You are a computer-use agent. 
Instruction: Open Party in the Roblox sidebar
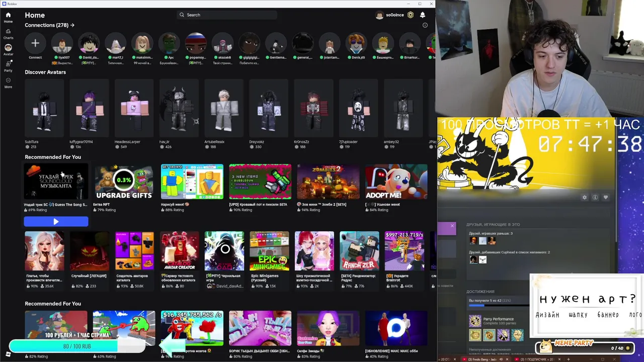8,66
